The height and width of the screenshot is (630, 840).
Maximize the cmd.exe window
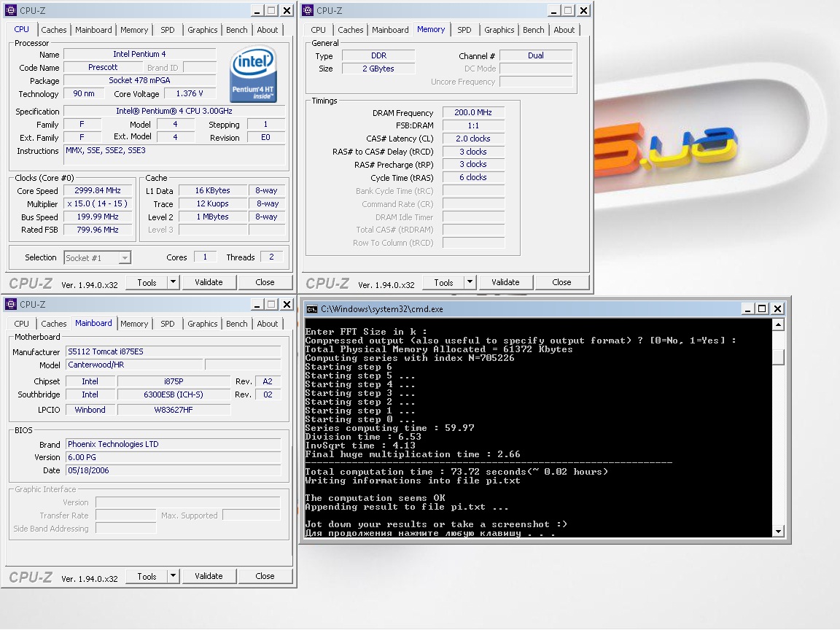tap(762, 309)
